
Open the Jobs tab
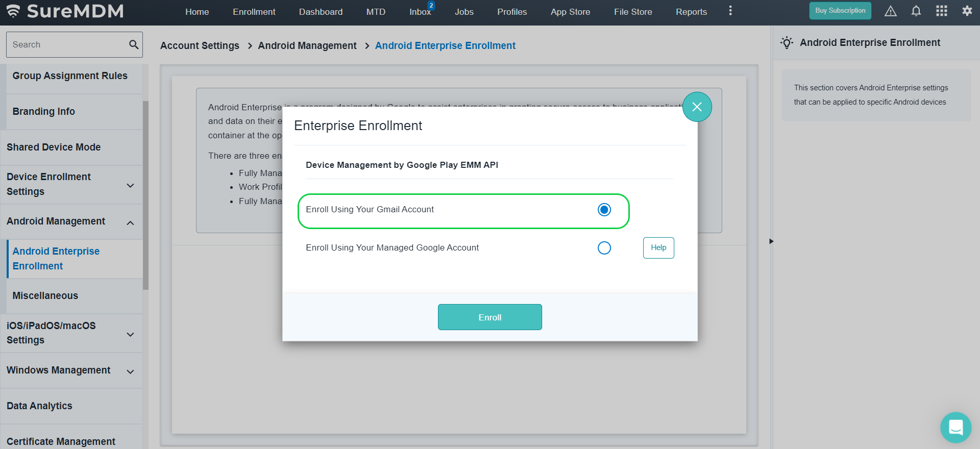(464, 12)
